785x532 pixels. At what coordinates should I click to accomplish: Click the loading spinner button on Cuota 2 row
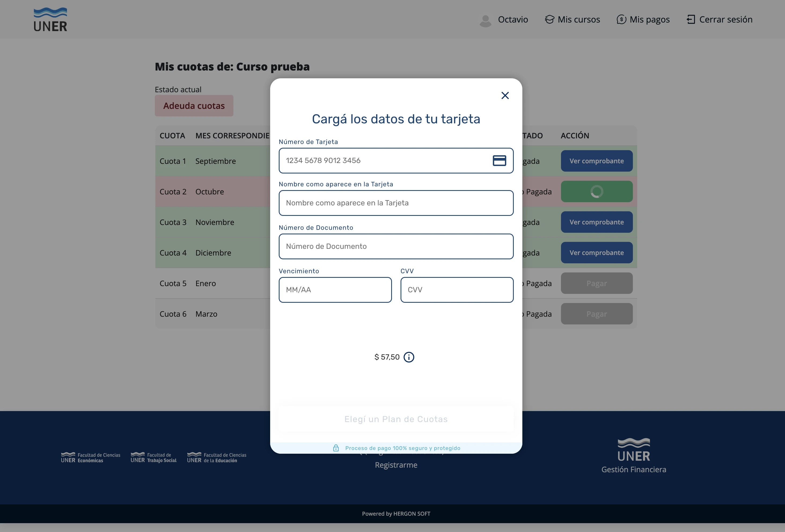(596, 191)
